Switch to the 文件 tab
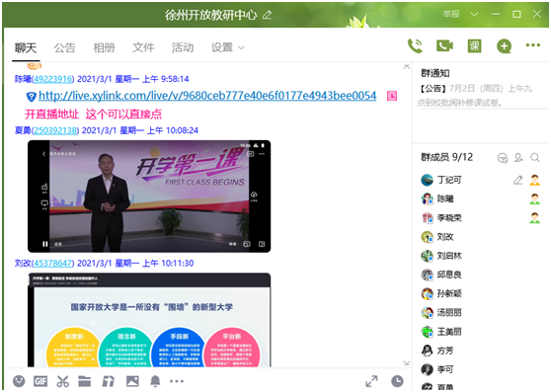The width and height of the screenshot is (551, 392). pyautogui.click(x=143, y=47)
